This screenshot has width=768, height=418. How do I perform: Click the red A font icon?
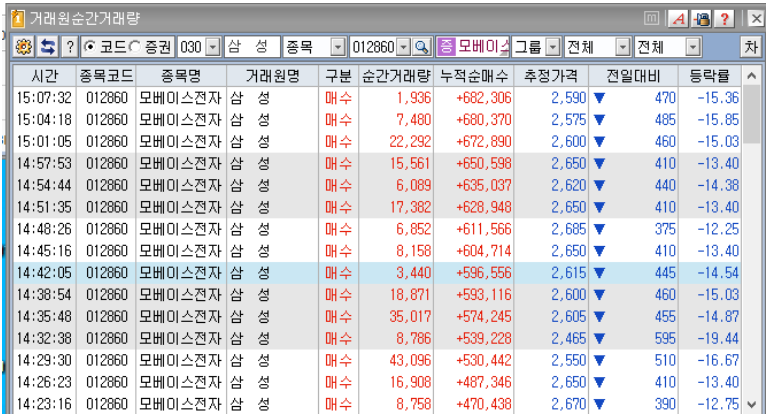678,19
